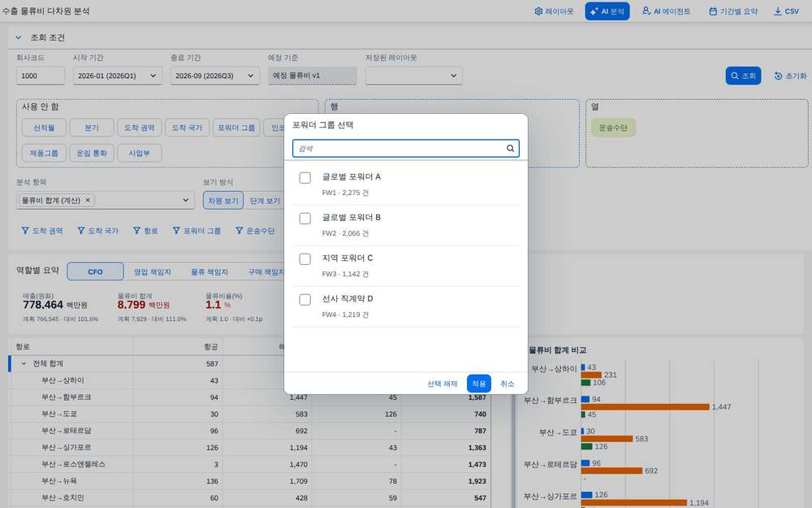Screen dimensions: 812x508
Task: Check 선사 직계약 D
Action: [305, 300]
